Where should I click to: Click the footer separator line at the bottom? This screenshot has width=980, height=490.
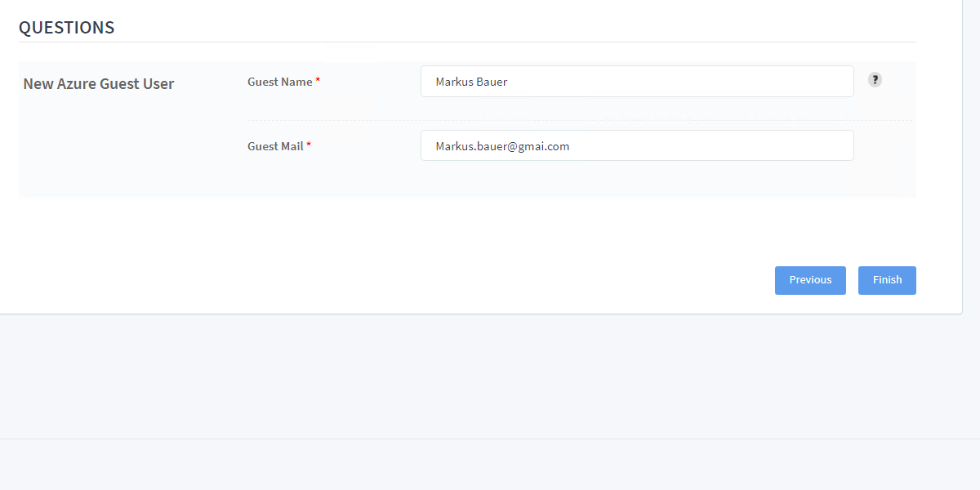490,439
